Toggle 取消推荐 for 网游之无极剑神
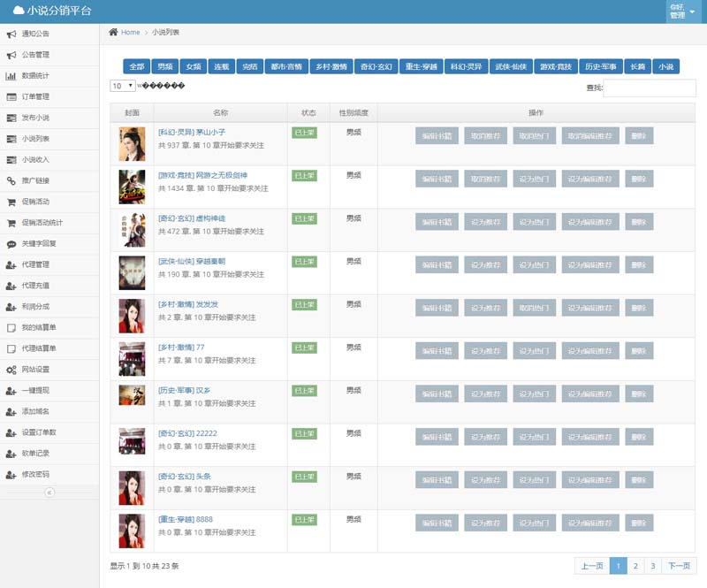Viewport: 707px width, 588px height. (486, 179)
